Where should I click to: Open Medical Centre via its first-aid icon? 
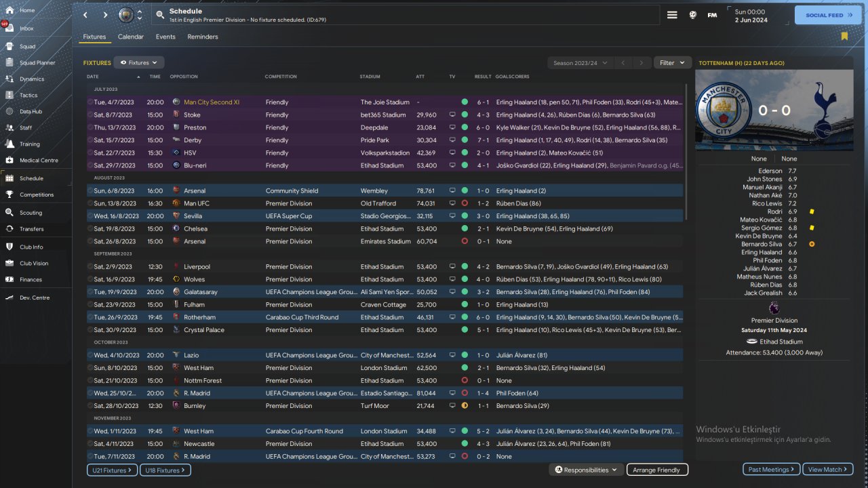click(9, 161)
